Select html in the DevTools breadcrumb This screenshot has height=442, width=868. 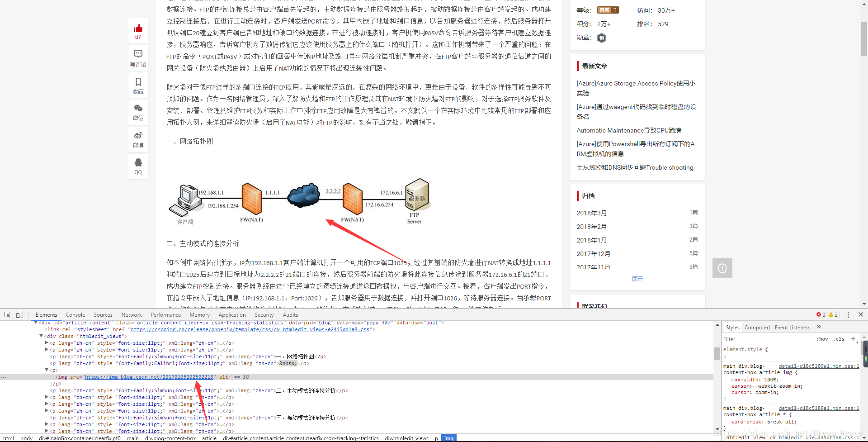coord(9,438)
